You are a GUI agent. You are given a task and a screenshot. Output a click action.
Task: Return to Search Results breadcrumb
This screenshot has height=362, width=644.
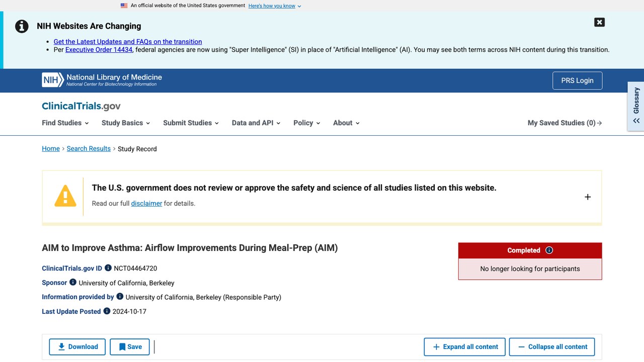coord(89,149)
